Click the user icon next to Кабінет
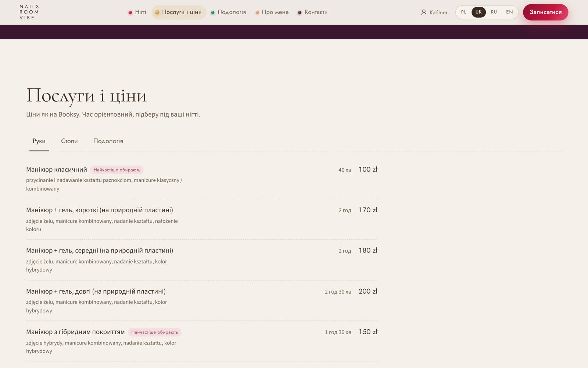The width and height of the screenshot is (588, 368). 424,13
